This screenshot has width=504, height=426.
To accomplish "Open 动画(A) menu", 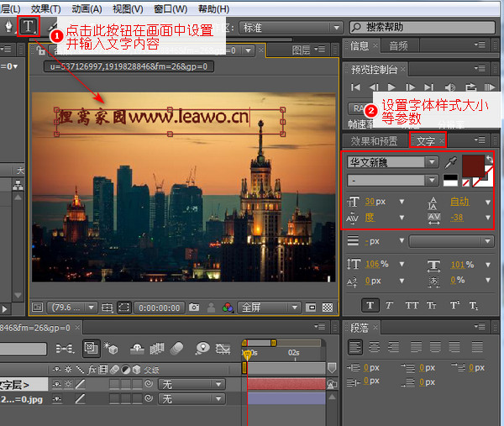I will (87, 9).
